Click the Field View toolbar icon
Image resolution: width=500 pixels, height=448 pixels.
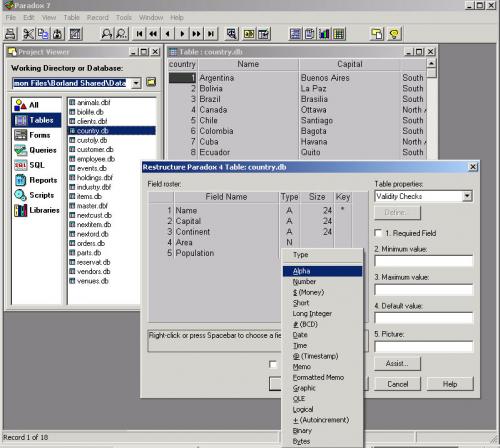tap(249, 34)
